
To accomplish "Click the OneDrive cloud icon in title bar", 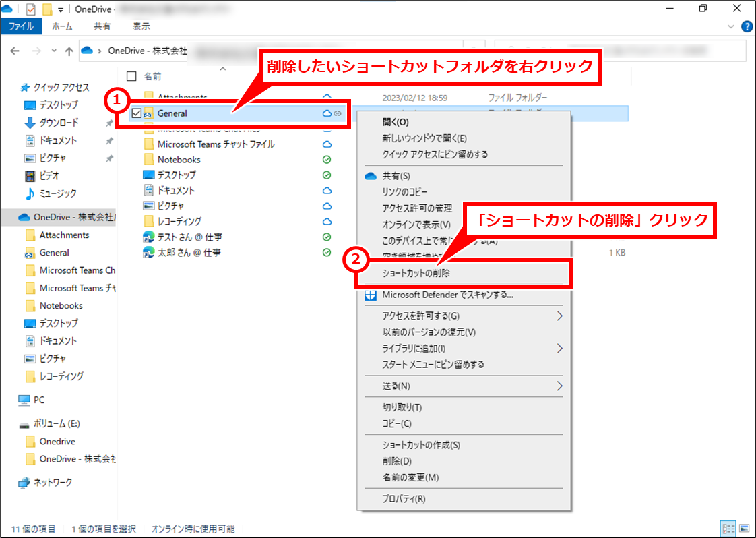I will (x=7, y=9).
